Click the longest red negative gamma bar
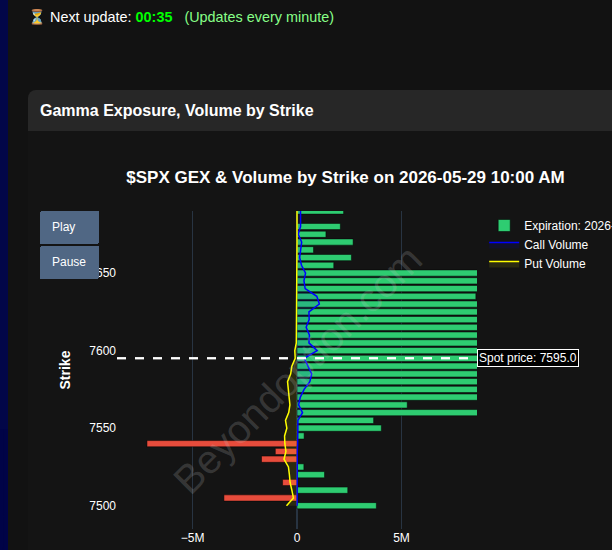This screenshot has height=550, width=612. coord(222,444)
